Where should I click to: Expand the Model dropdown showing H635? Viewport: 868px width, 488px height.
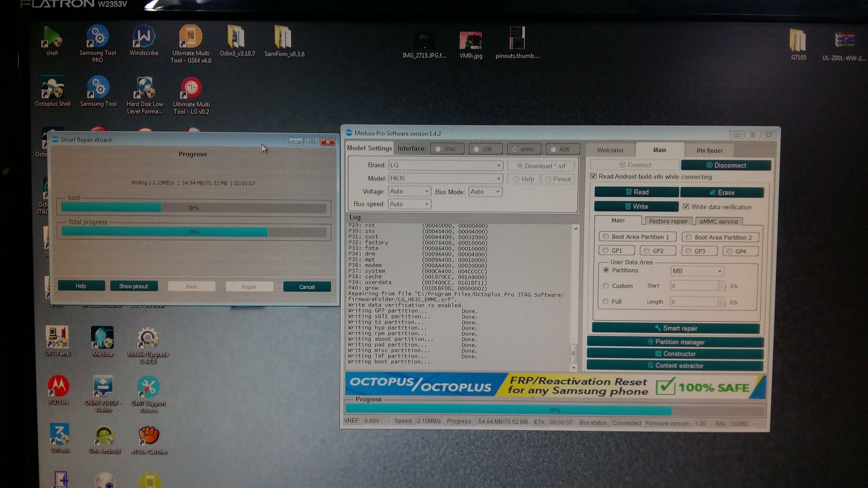(445, 178)
